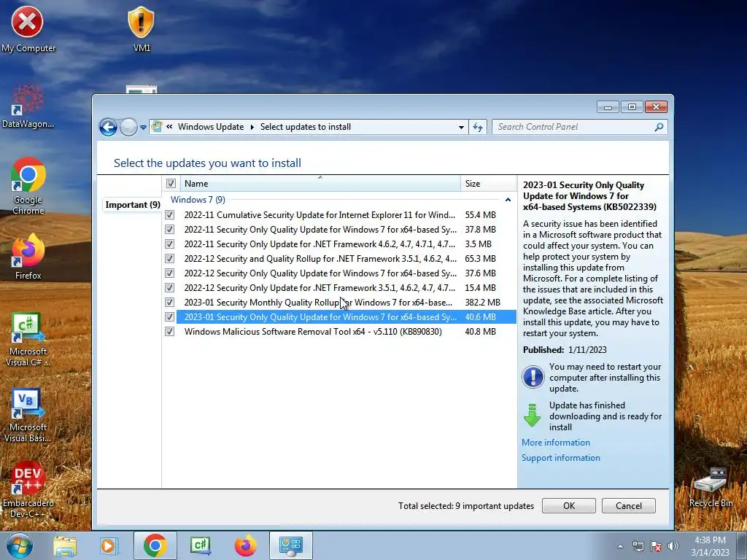Uncheck 2022-11 Security Only Quality Update checkbox

[169, 230]
